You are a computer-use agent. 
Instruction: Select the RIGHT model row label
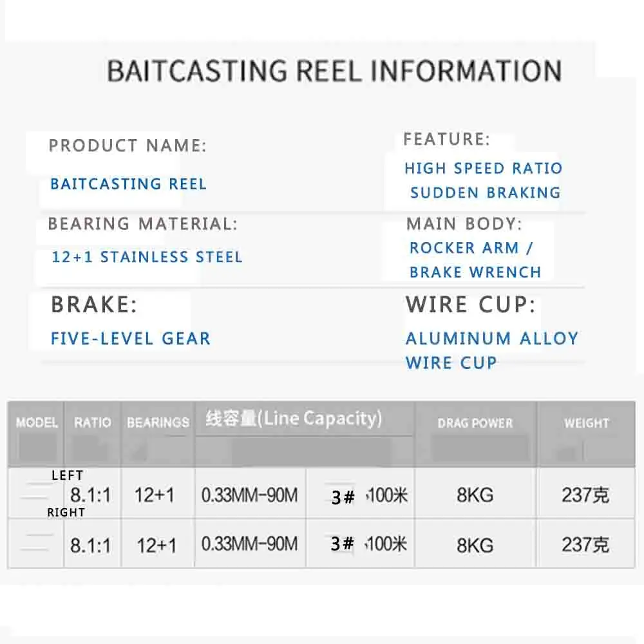[x=66, y=513]
